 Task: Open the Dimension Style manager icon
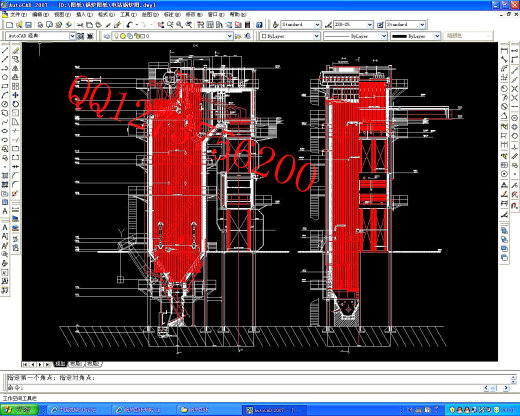328,25
